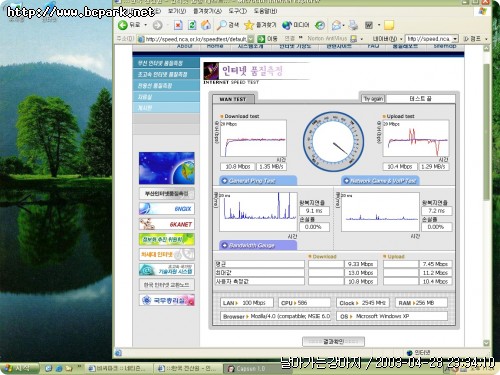
Task: Refresh the page with green arrows icon
Action: (192, 25)
